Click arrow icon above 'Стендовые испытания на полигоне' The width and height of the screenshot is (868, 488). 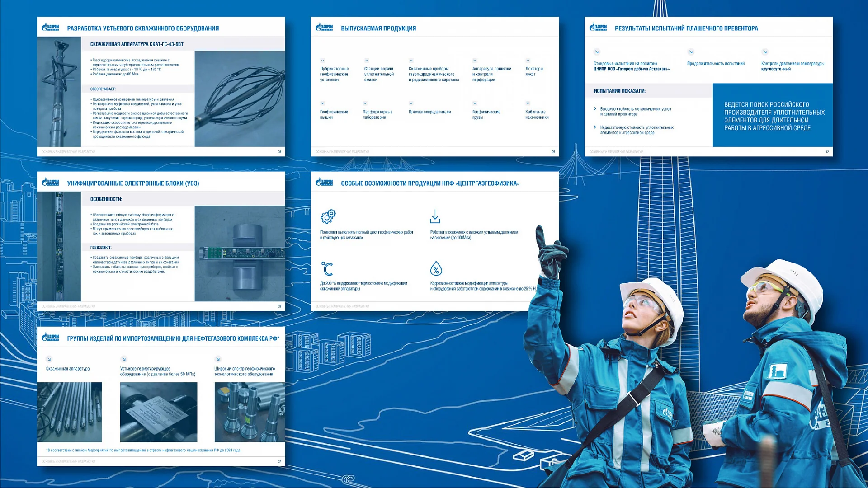597,52
